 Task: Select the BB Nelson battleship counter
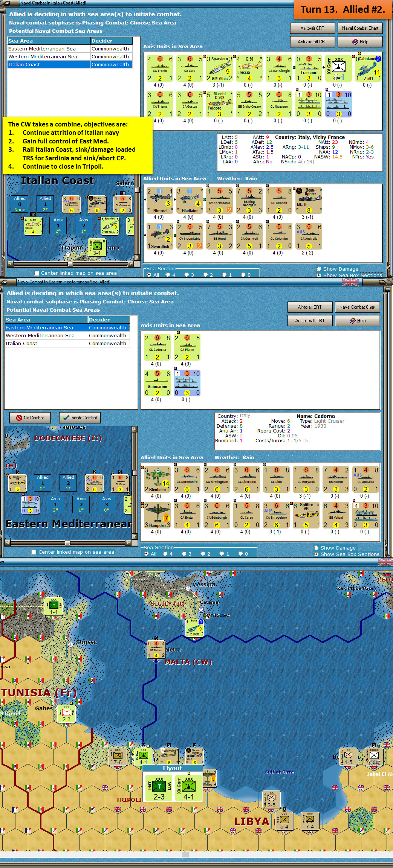click(x=336, y=480)
